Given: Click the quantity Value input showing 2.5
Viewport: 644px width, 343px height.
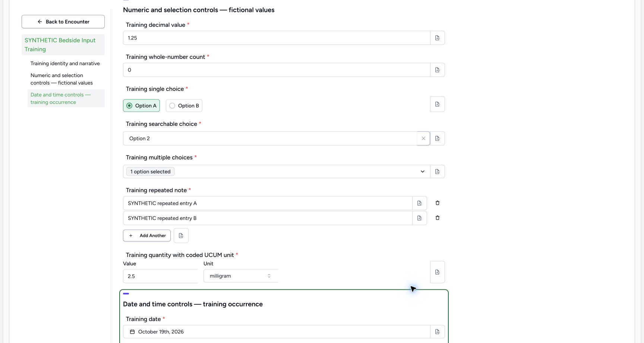Looking at the screenshot, I should coord(160,276).
